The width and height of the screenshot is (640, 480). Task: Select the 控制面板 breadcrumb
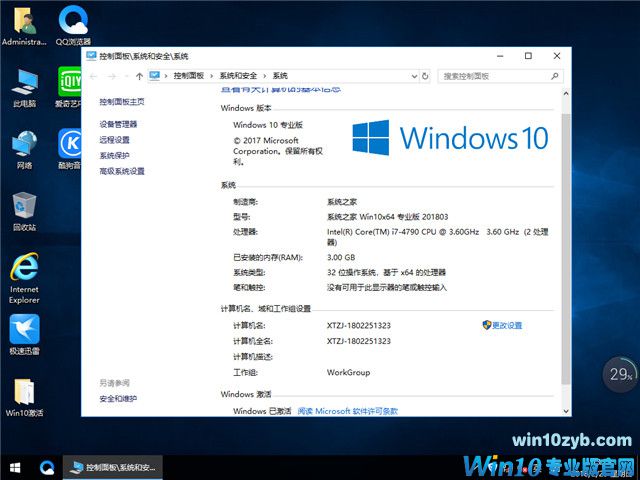click(x=189, y=76)
